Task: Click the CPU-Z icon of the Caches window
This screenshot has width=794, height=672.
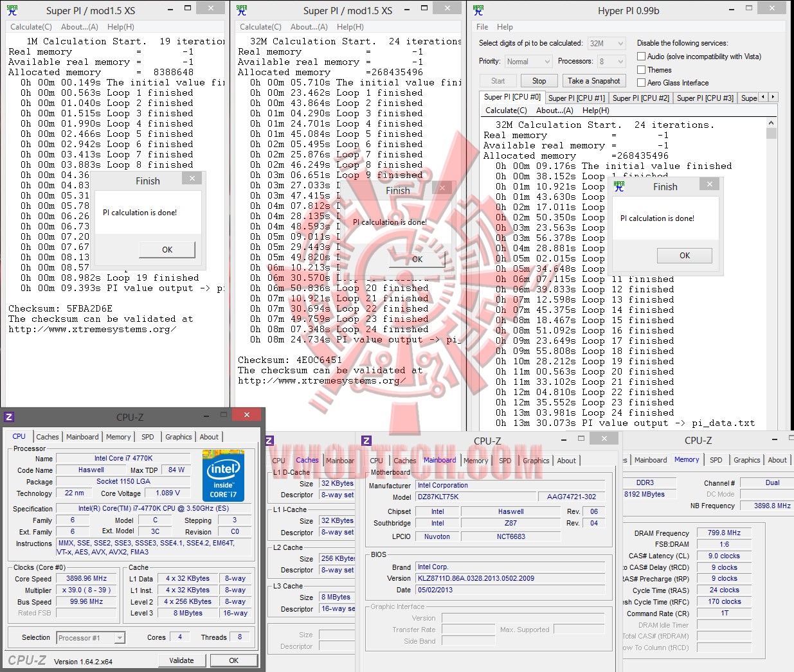Action: click(x=269, y=441)
